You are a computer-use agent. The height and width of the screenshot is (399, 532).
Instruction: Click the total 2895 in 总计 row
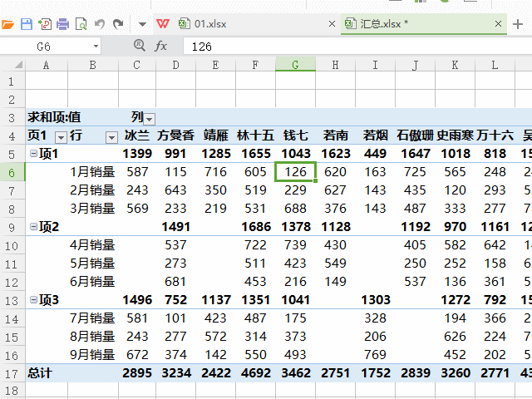[137, 373]
